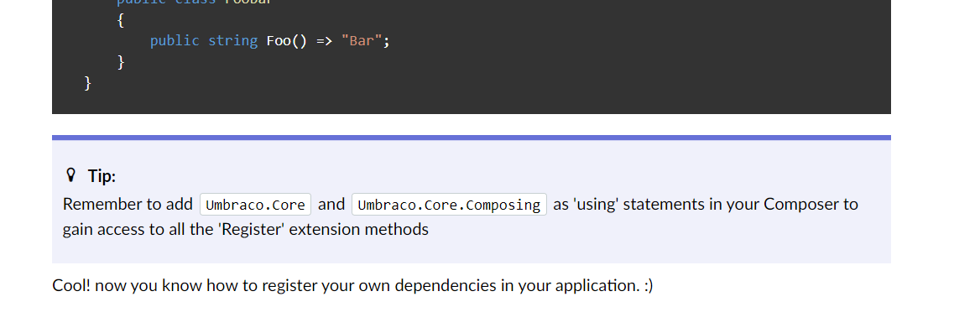Click the closing brace below Foo method

tap(121, 62)
